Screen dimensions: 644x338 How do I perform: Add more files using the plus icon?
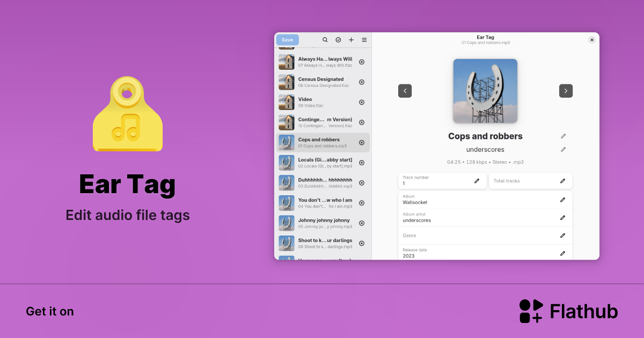pyautogui.click(x=352, y=40)
